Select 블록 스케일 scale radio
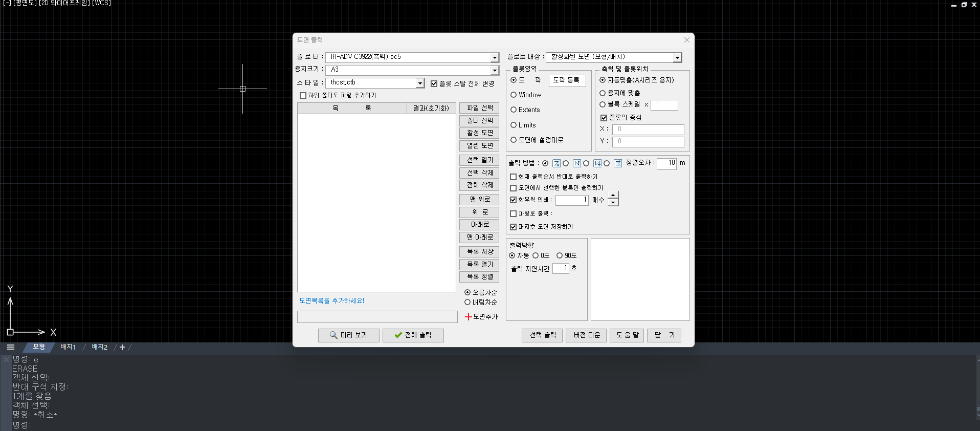The width and height of the screenshot is (980, 431). point(603,104)
